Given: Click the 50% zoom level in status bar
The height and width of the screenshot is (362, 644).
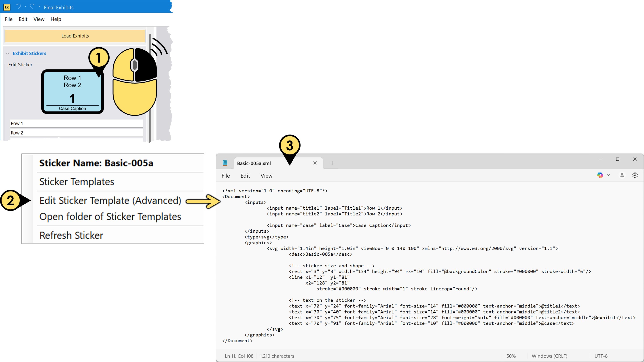Looking at the screenshot, I should [x=511, y=356].
